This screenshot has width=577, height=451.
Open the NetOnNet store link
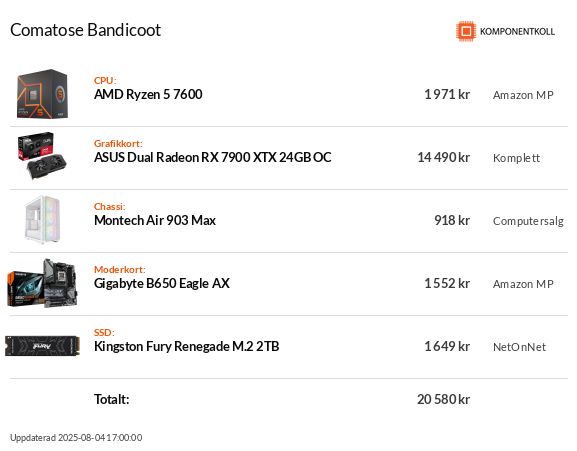pos(519,347)
